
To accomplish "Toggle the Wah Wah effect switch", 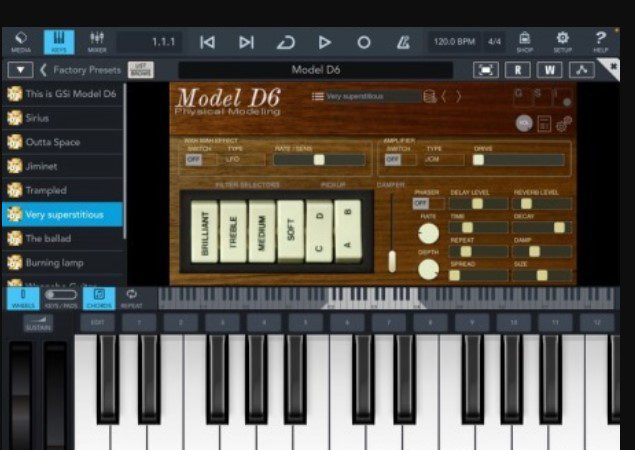I will [x=200, y=160].
